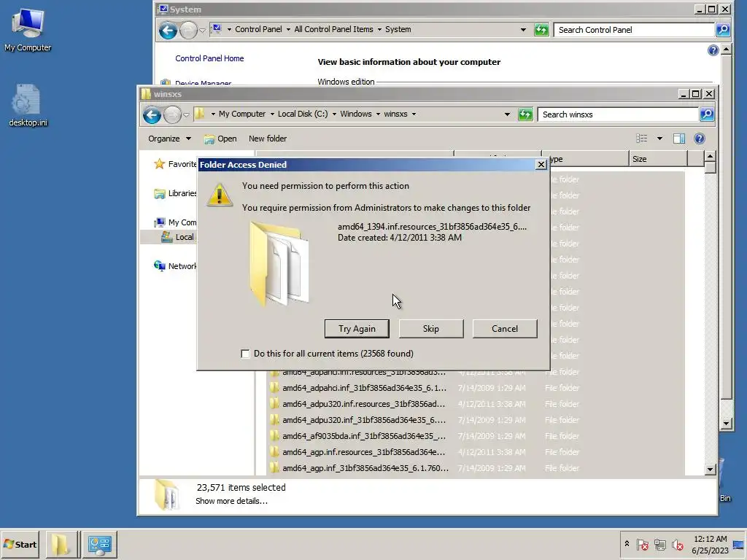The image size is (747, 560).
Task: Refresh the winsxs folder view
Action: (525, 114)
